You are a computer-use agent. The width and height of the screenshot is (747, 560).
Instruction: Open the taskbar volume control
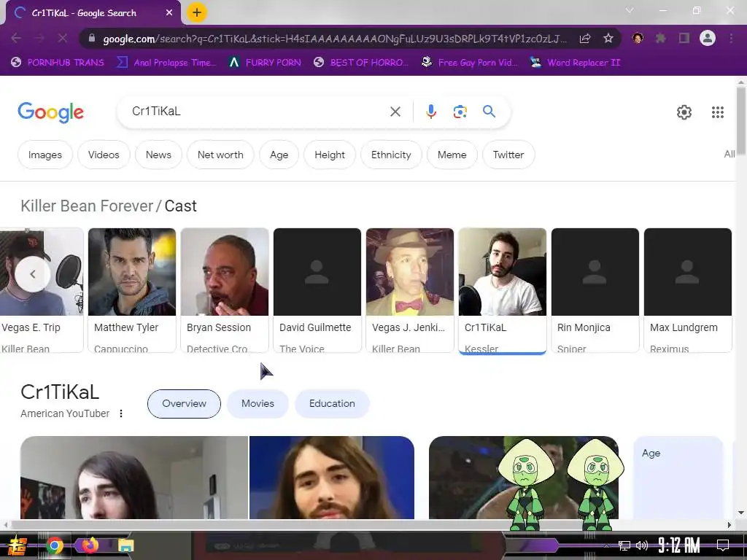[x=642, y=545]
